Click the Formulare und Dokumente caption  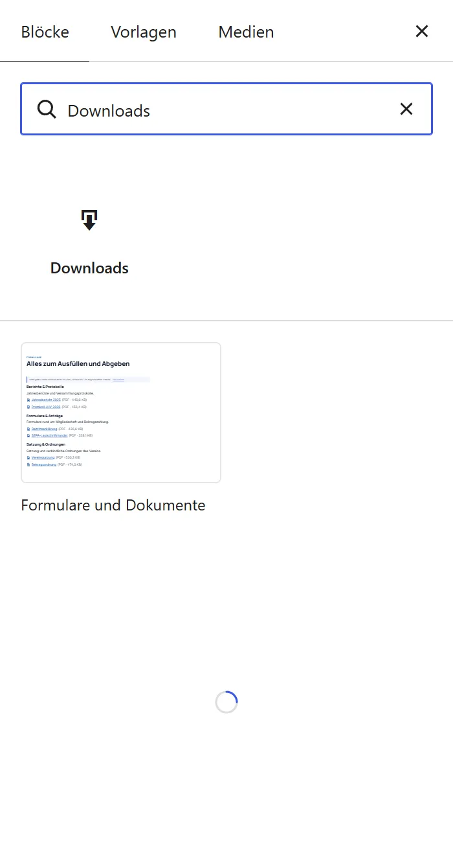point(113,505)
